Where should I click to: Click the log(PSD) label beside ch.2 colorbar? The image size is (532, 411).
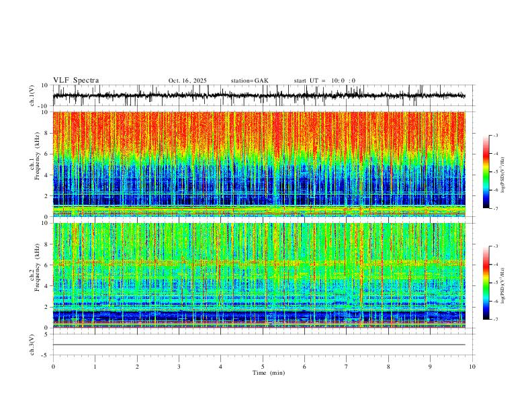tap(502, 286)
